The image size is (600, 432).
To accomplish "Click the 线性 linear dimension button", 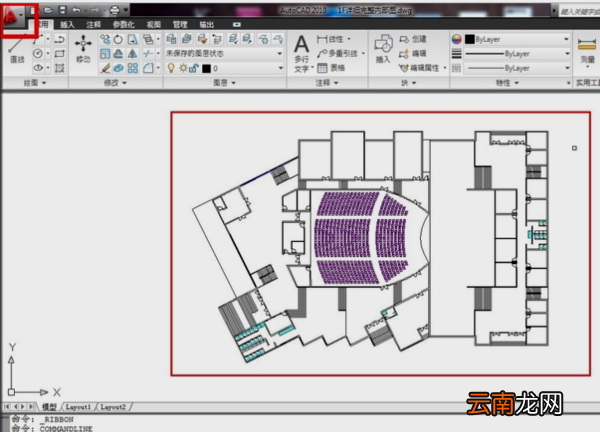I will click(x=331, y=39).
